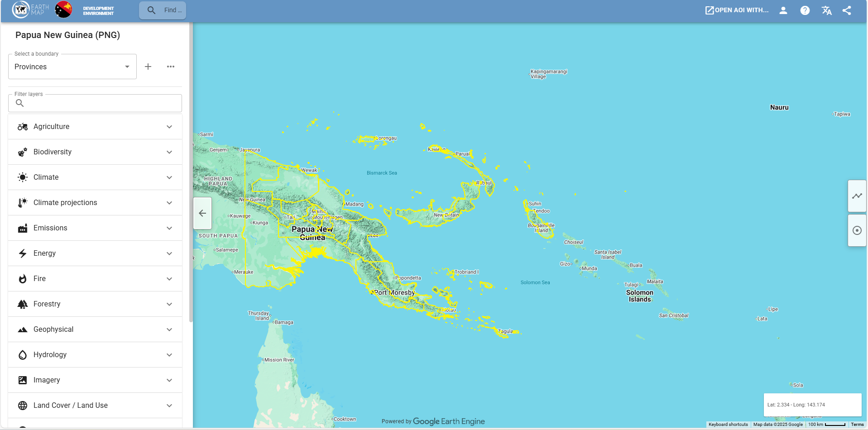Click the help question mark icon

pyautogui.click(x=805, y=10)
